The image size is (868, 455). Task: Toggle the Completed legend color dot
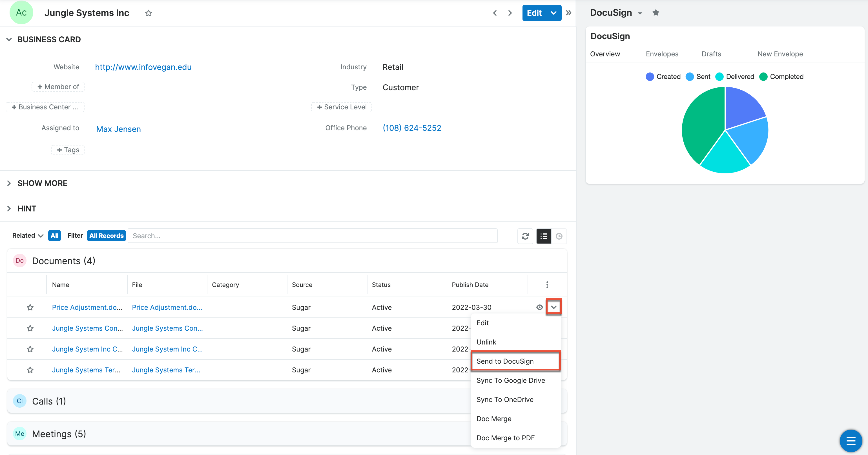click(x=763, y=76)
